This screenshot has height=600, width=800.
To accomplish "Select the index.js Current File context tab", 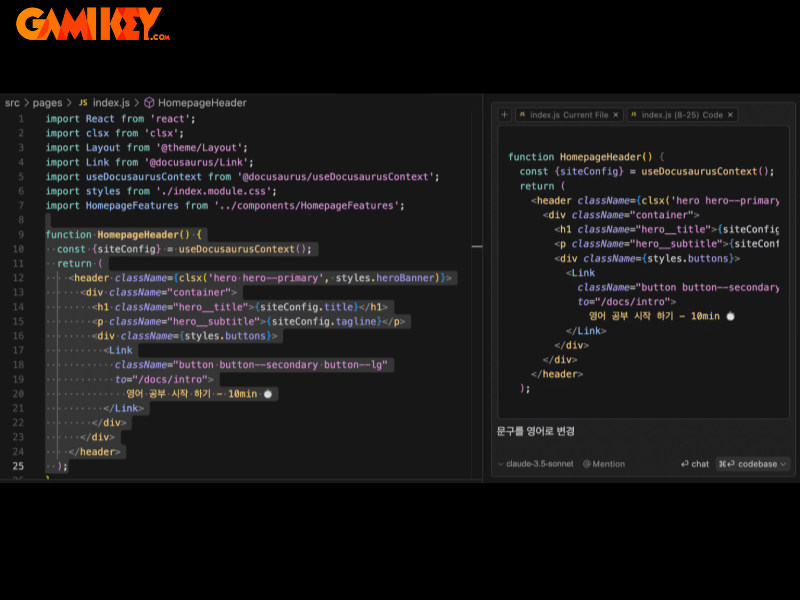I will pyautogui.click(x=568, y=115).
